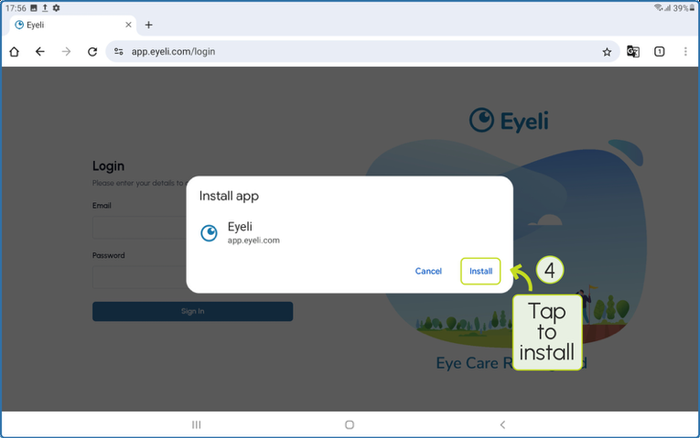This screenshot has width=700, height=438.
Task: Select the Eyeli browser tab
Action: pos(73,25)
